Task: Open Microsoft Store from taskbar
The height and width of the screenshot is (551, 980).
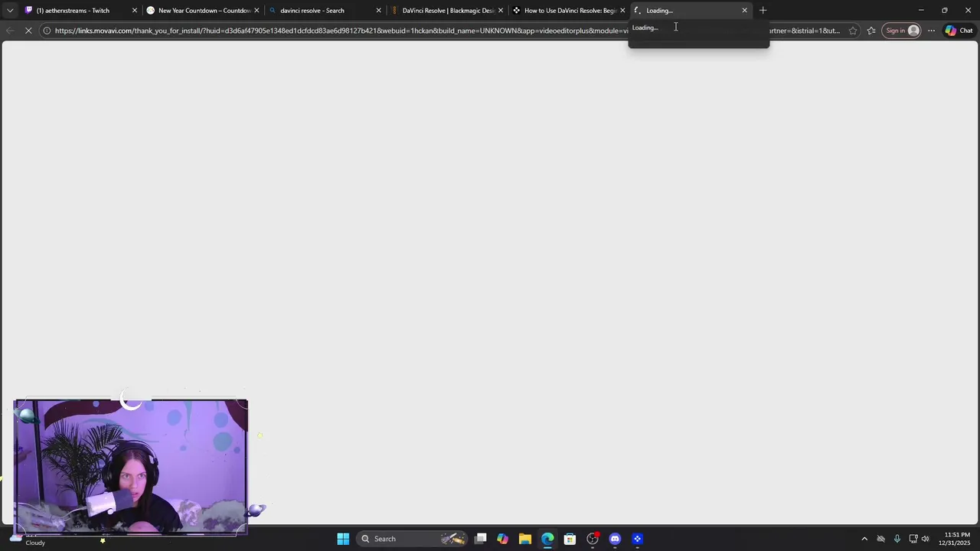Action: pos(570,539)
